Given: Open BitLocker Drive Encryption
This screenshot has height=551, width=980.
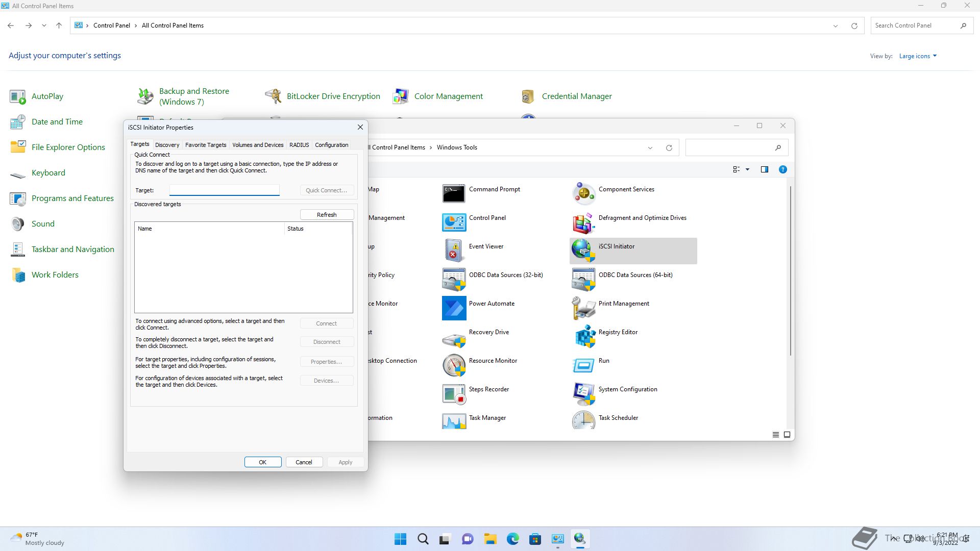Looking at the screenshot, I should 323,96.
